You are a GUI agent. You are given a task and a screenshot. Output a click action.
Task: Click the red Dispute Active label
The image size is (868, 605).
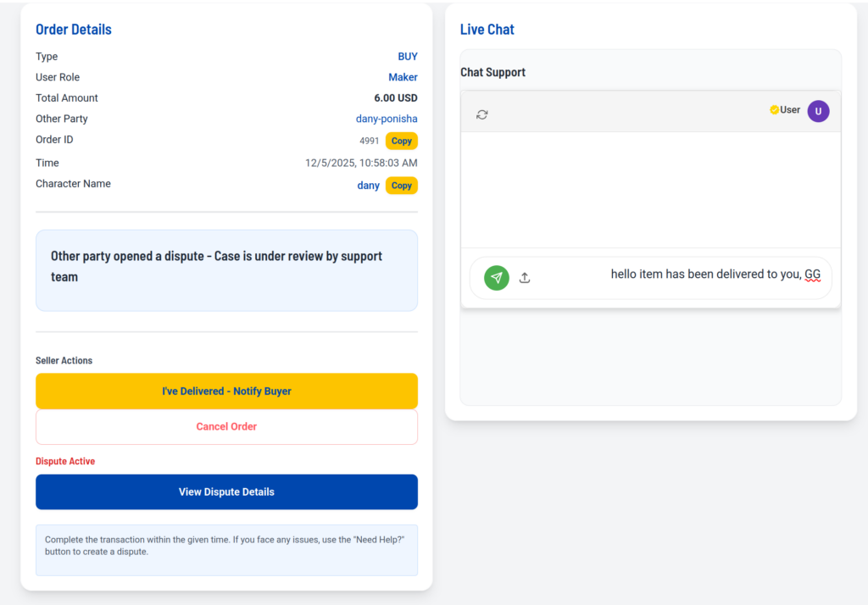click(x=65, y=462)
